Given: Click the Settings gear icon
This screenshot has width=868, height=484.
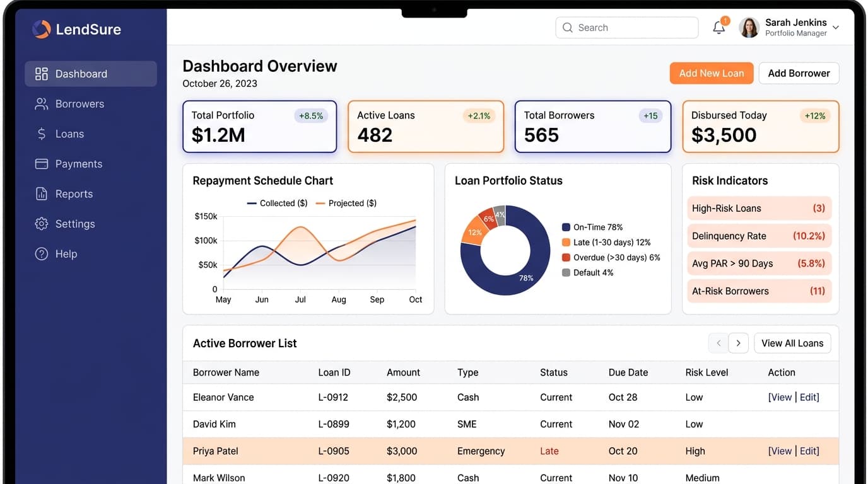Looking at the screenshot, I should (42, 224).
